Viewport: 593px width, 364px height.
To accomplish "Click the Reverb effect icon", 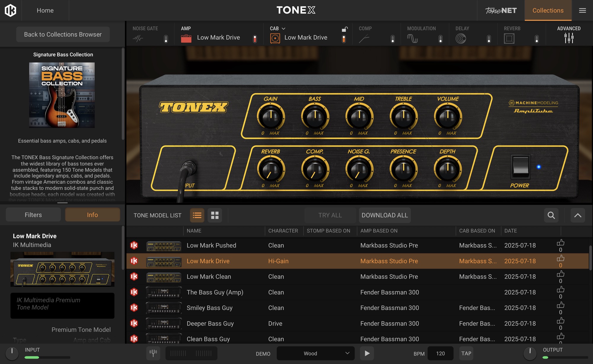I will [x=509, y=39].
